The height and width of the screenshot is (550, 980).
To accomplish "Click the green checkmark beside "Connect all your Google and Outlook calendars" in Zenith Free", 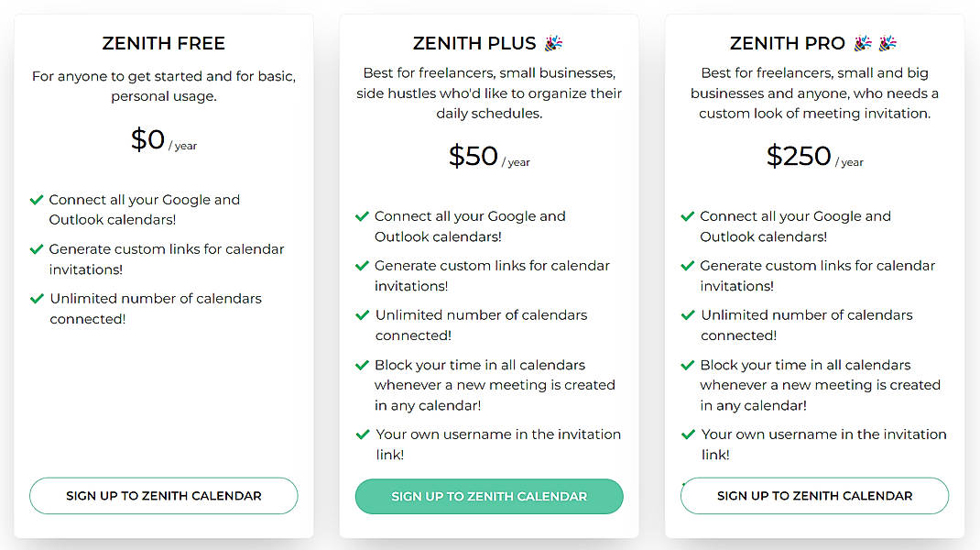I will click(x=37, y=200).
